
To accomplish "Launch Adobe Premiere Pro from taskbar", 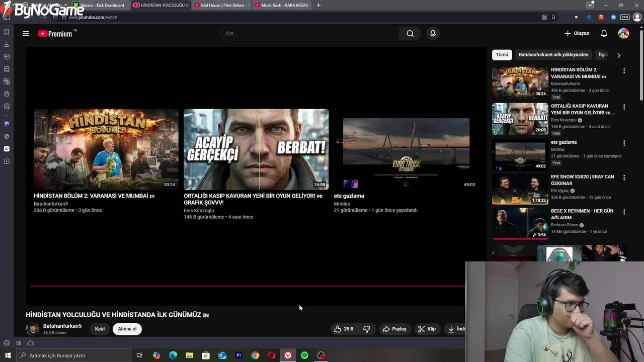I will click(x=238, y=355).
